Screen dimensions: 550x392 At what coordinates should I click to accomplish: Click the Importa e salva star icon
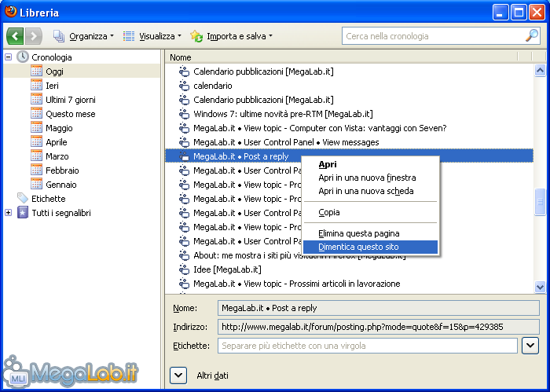pos(196,36)
